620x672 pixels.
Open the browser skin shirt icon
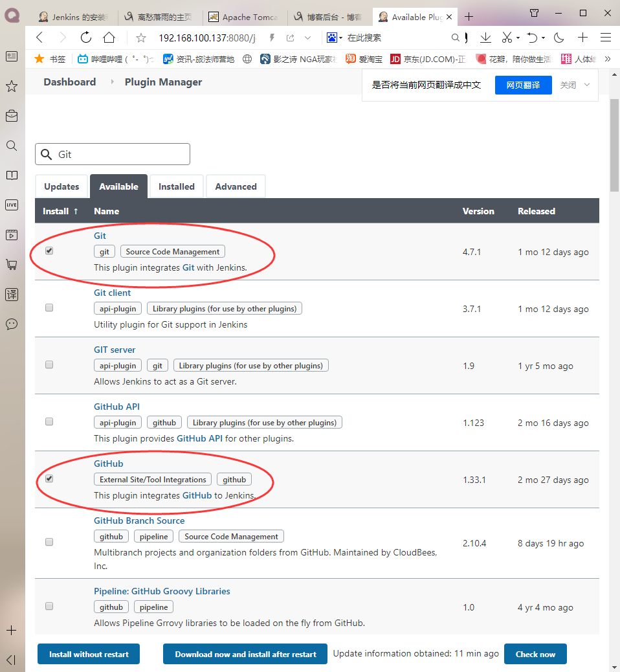point(535,13)
